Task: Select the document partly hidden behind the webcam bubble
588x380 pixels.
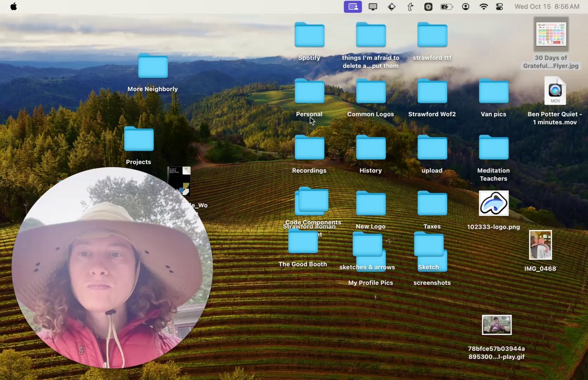Action: click(x=179, y=181)
